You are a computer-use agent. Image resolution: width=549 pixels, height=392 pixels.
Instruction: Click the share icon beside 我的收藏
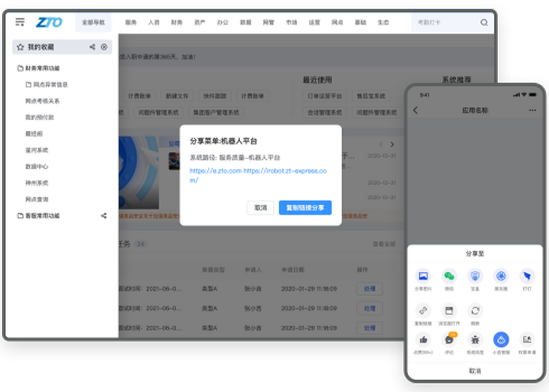[x=92, y=47]
